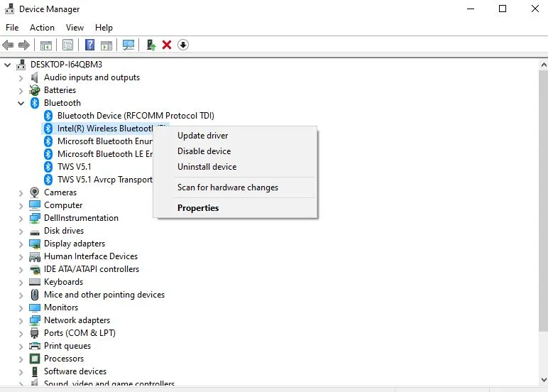
Task: Expand Audio inputs and outputs chevron
Action: tap(21, 77)
